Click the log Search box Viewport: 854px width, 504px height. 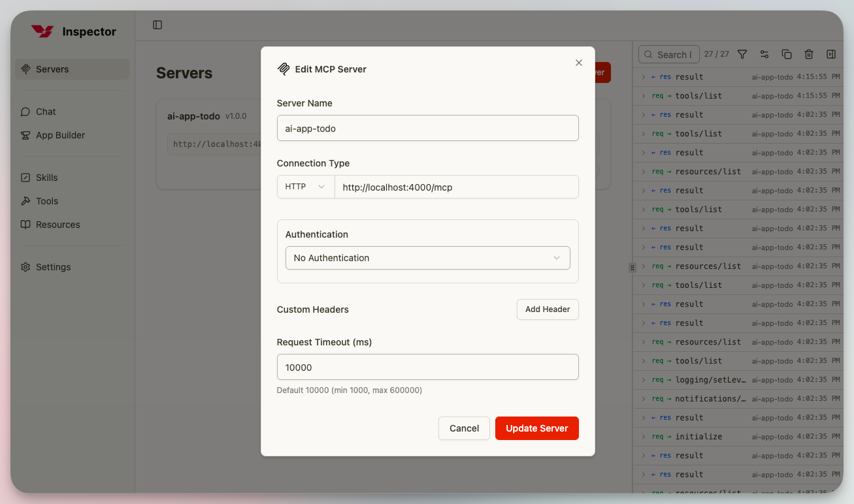coord(669,54)
